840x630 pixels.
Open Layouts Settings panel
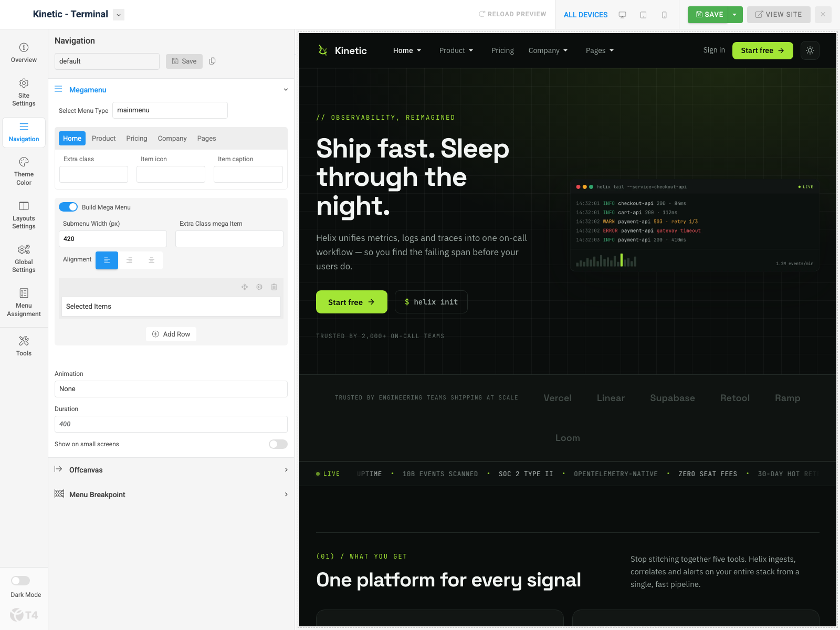point(24,215)
